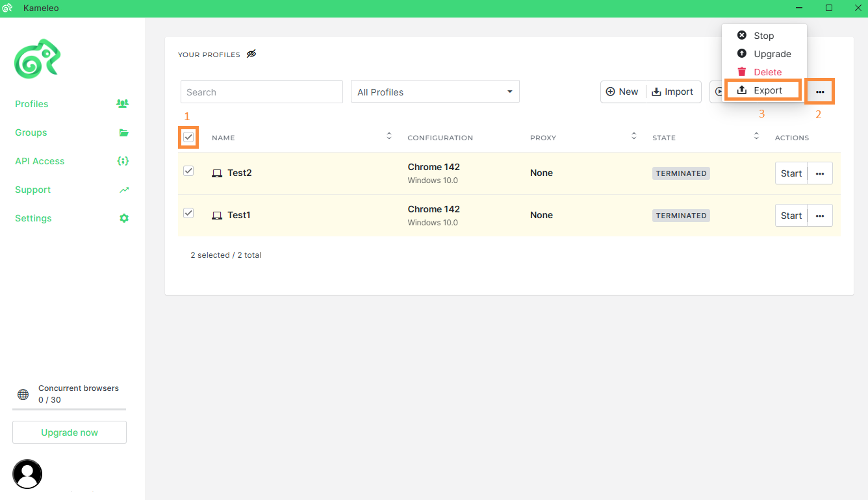Click the TERMINATED badge for Test2
Image resolution: width=868 pixels, height=500 pixels.
point(681,173)
